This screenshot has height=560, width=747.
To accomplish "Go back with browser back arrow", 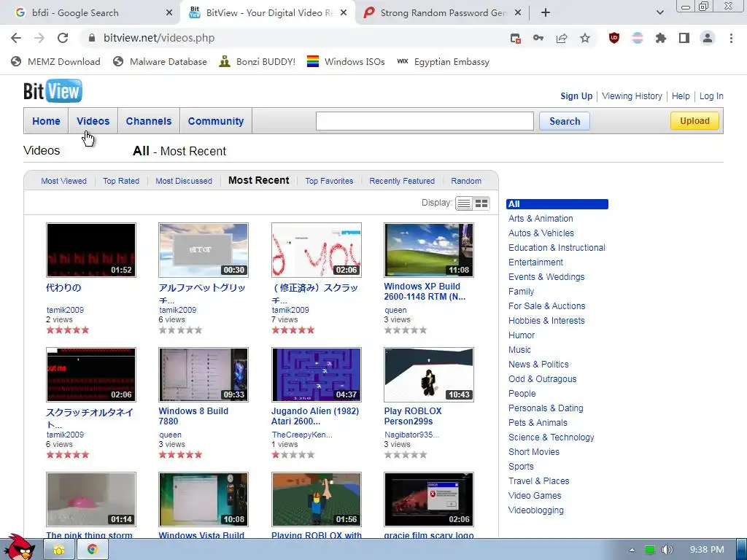I will tap(16, 38).
